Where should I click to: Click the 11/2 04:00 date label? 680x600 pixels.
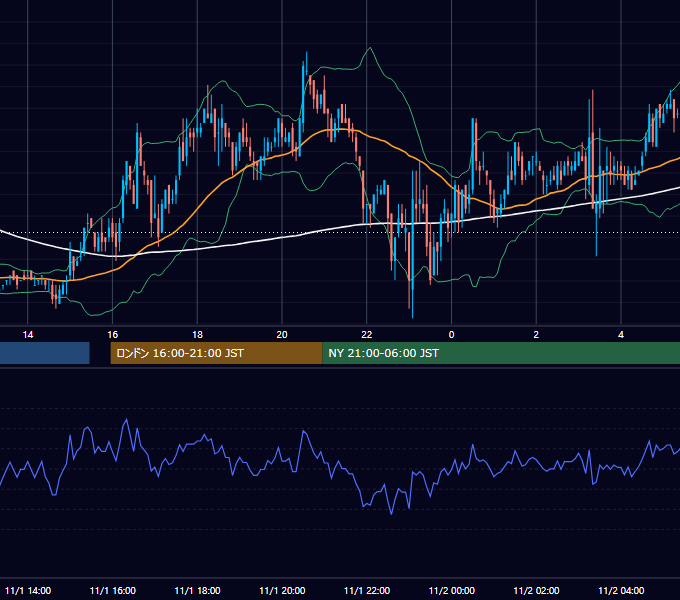pos(621,590)
